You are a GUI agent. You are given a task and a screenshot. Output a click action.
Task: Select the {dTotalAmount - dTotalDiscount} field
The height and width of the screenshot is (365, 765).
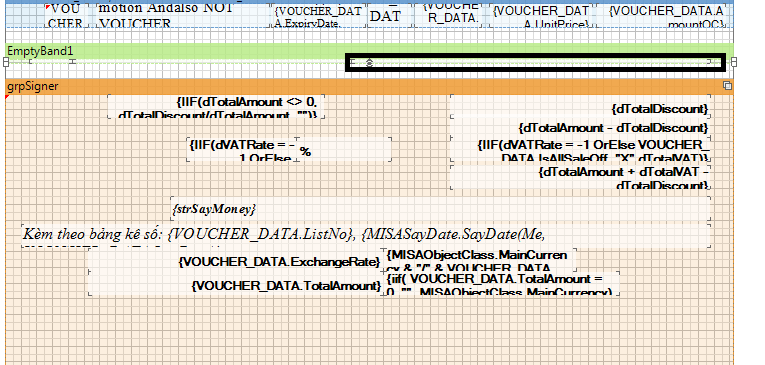pyautogui.click(x=580, y=128)
